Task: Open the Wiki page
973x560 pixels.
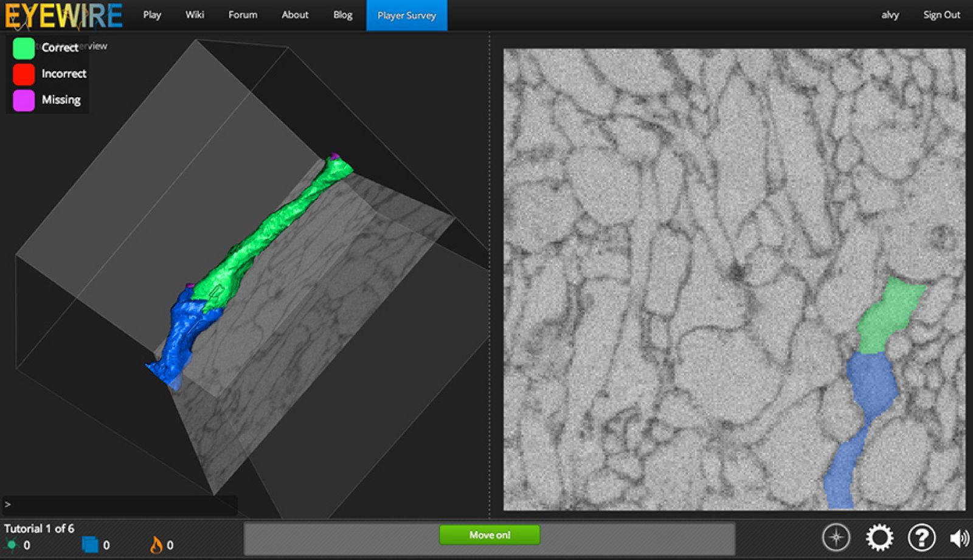Action: tap(195, 15)
